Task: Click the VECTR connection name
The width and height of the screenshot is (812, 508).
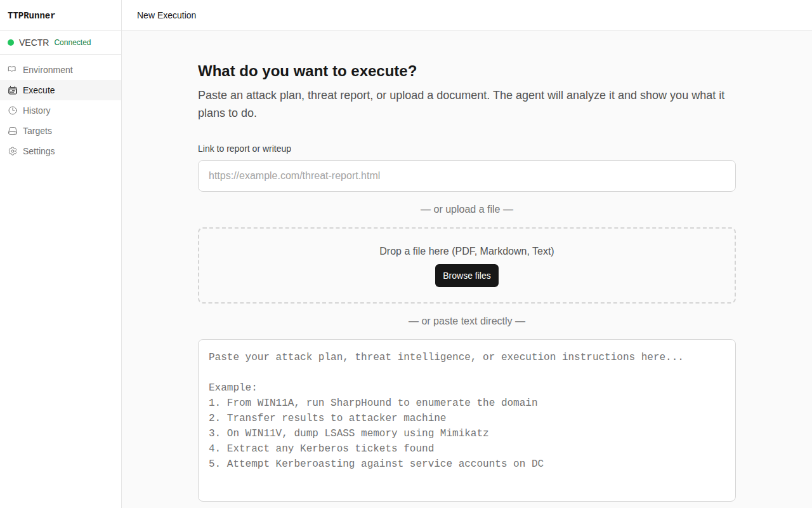Action: click(x=34, y=43)
